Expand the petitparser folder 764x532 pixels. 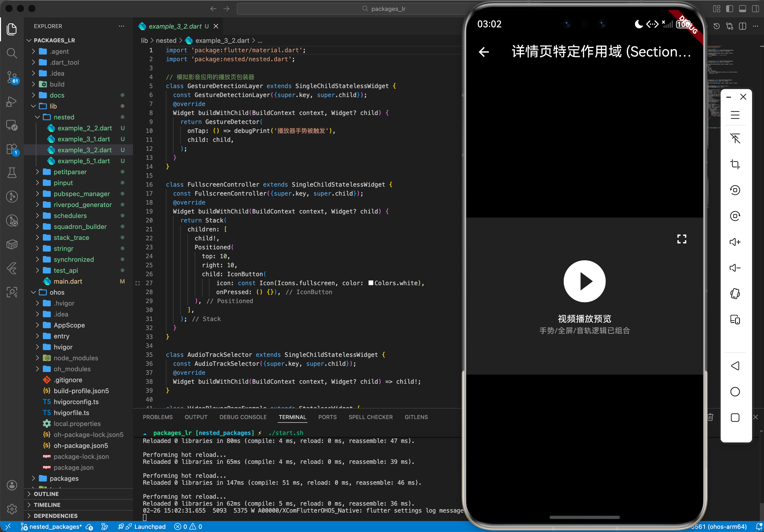(78, 172)
